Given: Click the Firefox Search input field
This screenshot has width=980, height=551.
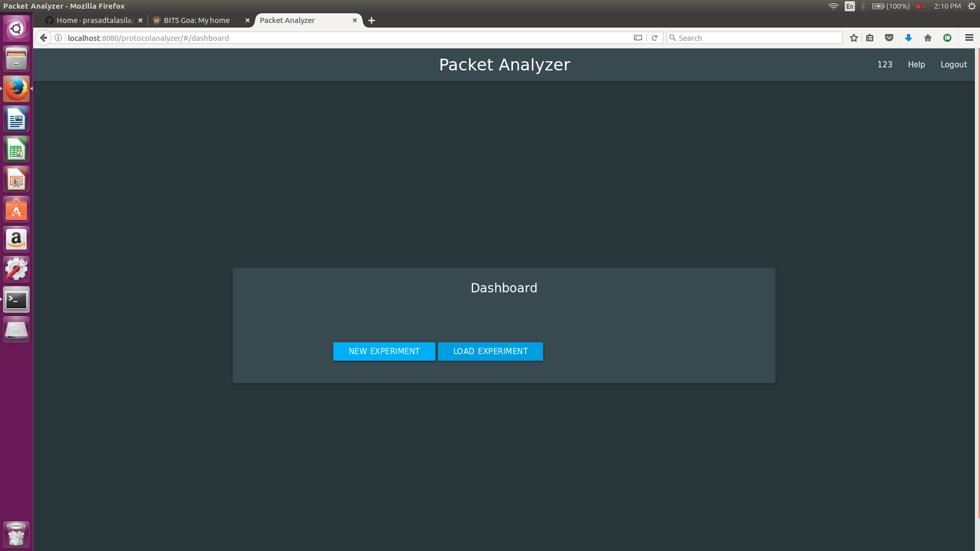Looking at the screenshot, I should [x=755, y=38].
